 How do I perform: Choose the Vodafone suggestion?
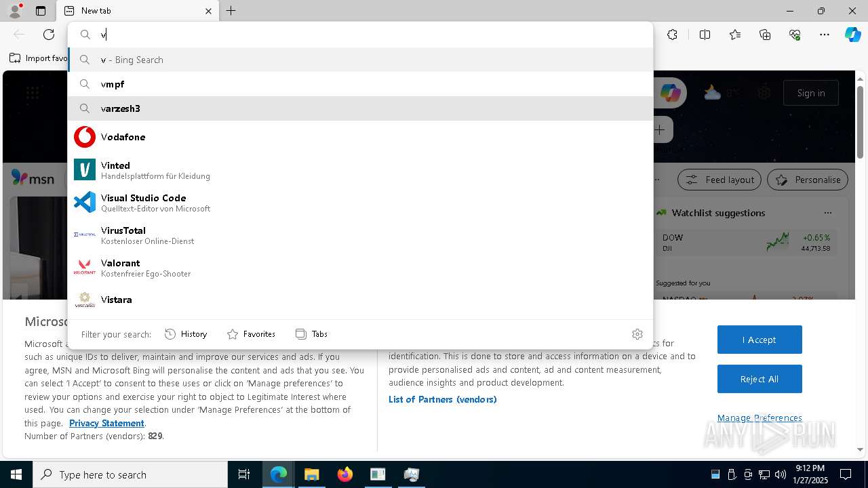pos(360,137)
